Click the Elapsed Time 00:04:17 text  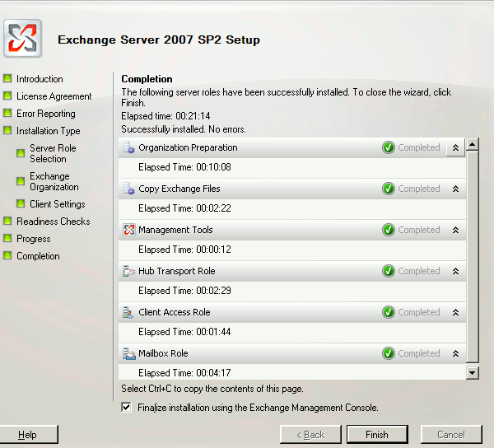point(184,373)
